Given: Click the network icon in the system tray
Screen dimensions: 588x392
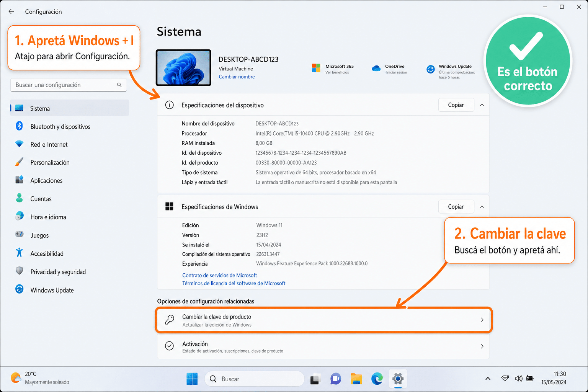Looking at the screenshot, I should 505,379.
